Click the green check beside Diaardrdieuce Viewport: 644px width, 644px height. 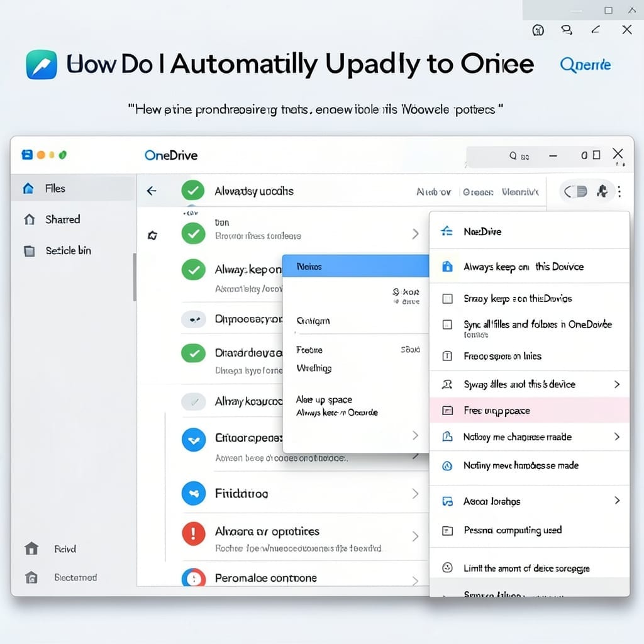click(x=193, y=353)
